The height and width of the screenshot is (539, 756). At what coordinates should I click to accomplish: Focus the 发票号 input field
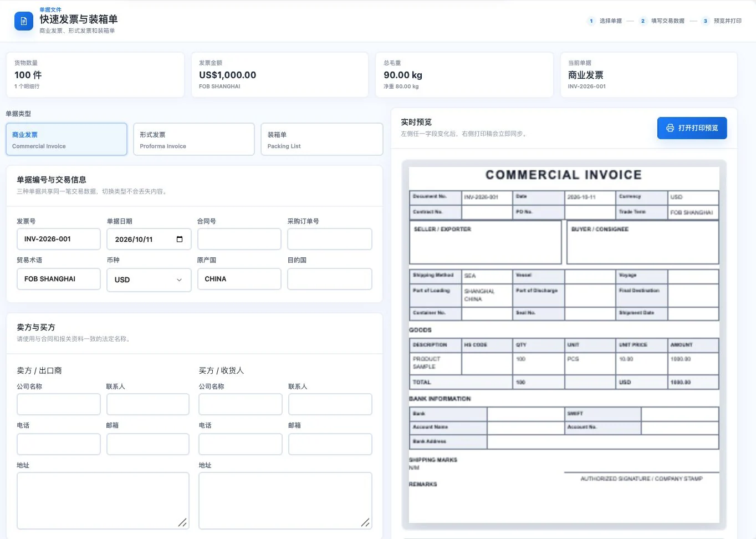[59, 239]
